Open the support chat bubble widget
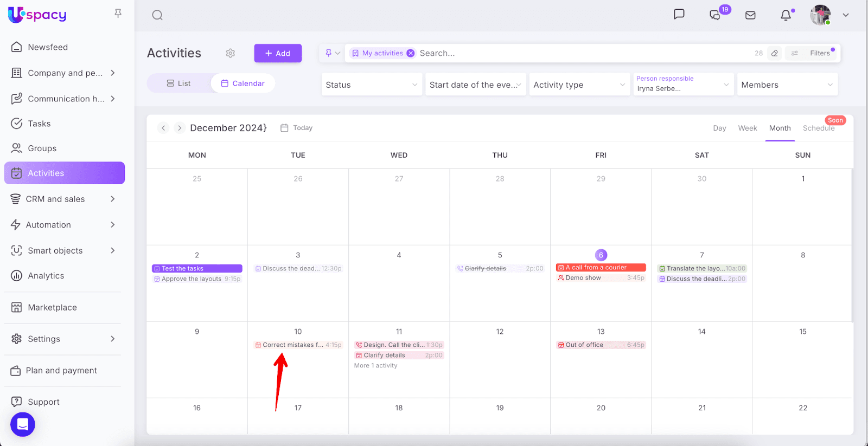Image resolution: width=868 pixels, height=446 pixels. coord(23,424)
